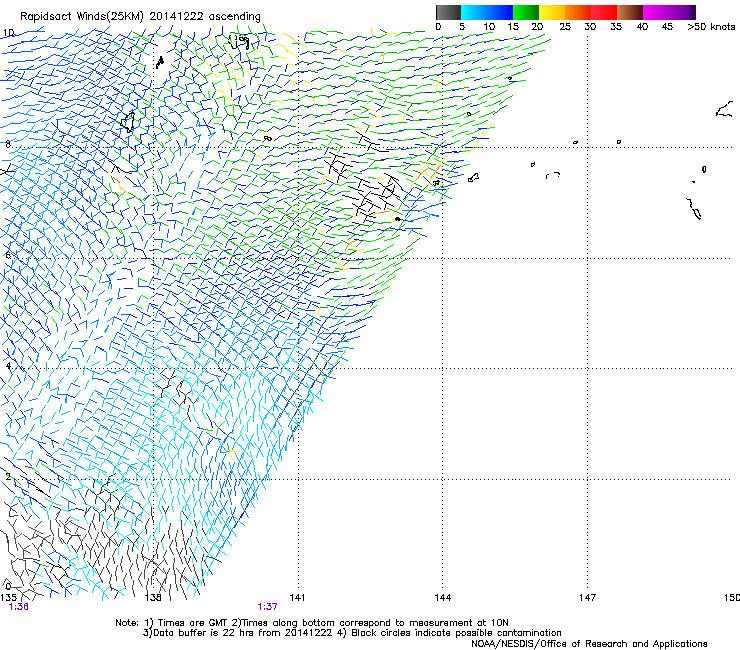The image size is (740, 650).
Task: Click the longitude label '138'
Action: coord(153,598)
